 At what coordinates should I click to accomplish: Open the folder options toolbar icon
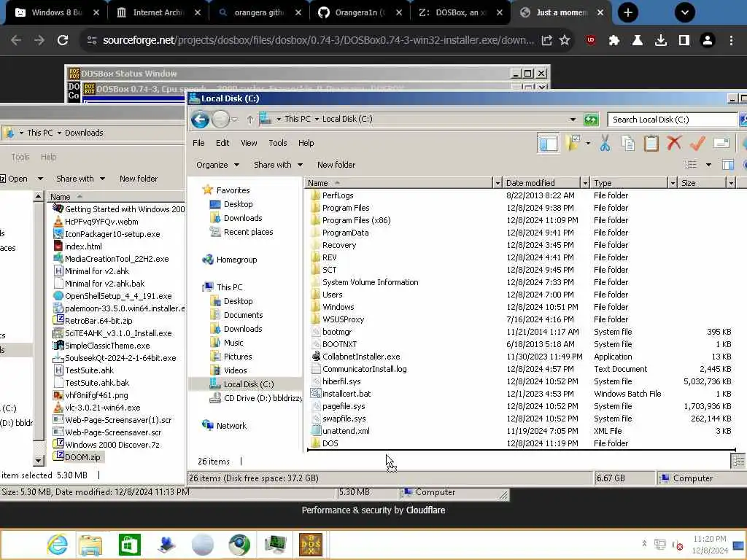click(x=572, y=143)
